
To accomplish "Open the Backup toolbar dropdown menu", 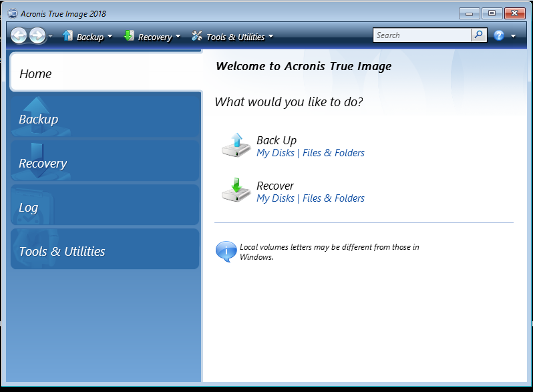I will pyautogui.click(x=87, y=37).
